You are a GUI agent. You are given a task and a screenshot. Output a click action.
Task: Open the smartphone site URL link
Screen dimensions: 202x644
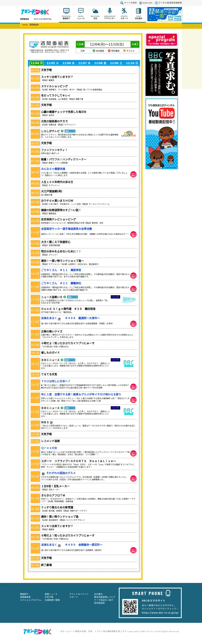[160, 613]
